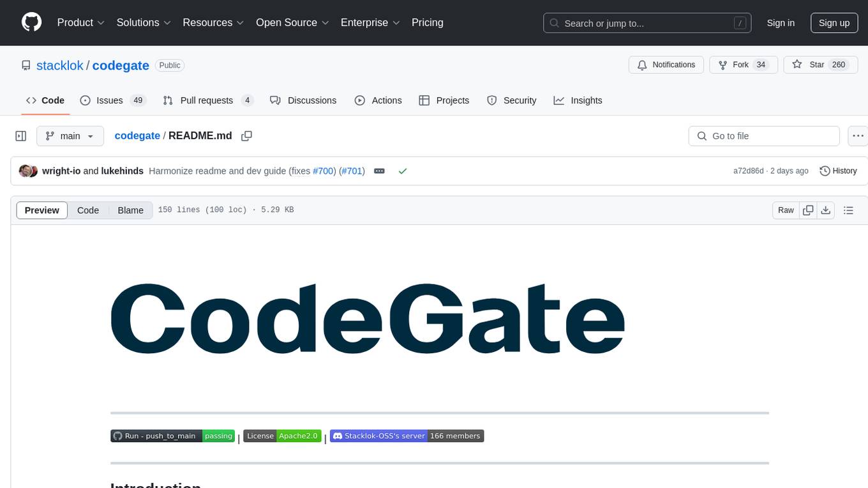
Task: Open the main branch selector dropdown
Action: point(70,136)
